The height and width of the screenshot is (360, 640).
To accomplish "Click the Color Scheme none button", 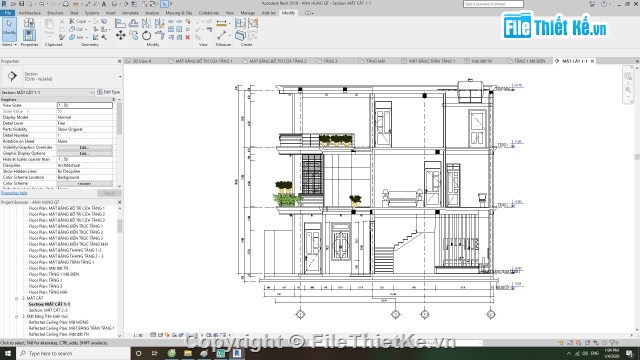I will (84, 184).
